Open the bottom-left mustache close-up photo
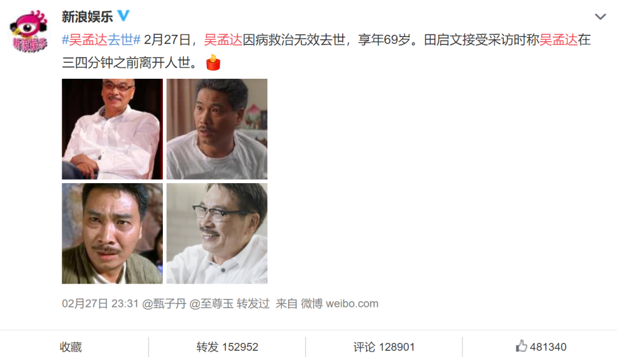 [x=112, y=233]
